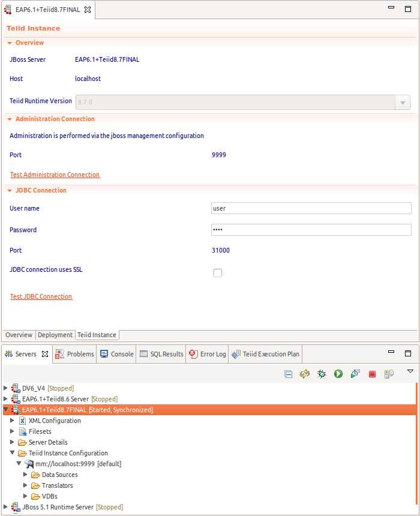Click the yellow refresh arrows icon
The width and height of the screenshot is (420, 516).
click(x=305, y=374)
